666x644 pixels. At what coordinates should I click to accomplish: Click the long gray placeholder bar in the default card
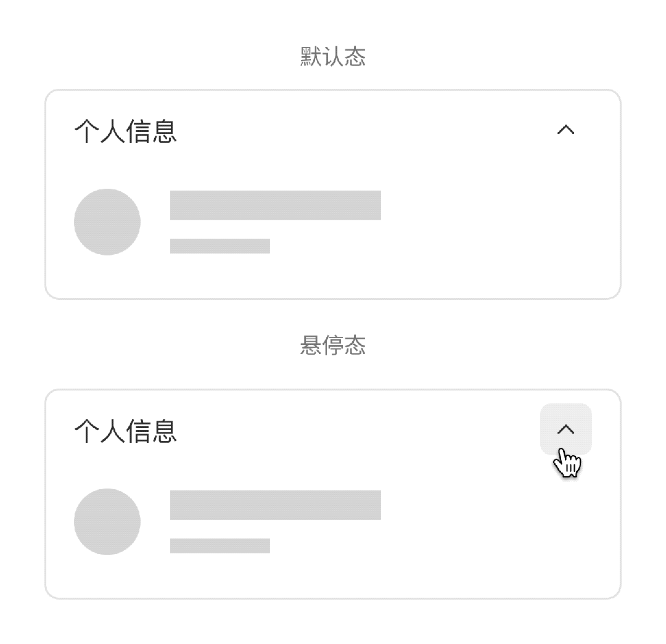tap(276, 205)
